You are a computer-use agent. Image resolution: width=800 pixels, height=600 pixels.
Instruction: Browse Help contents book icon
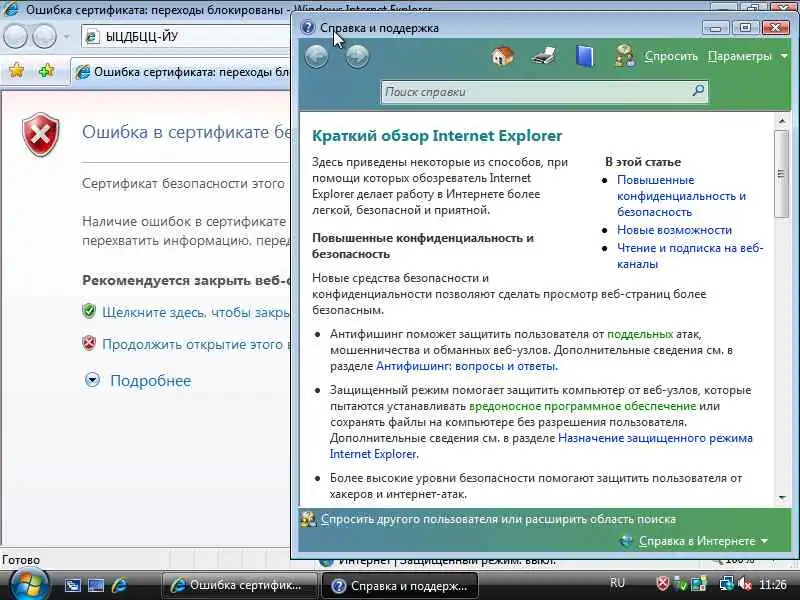(x=585, y=56)
